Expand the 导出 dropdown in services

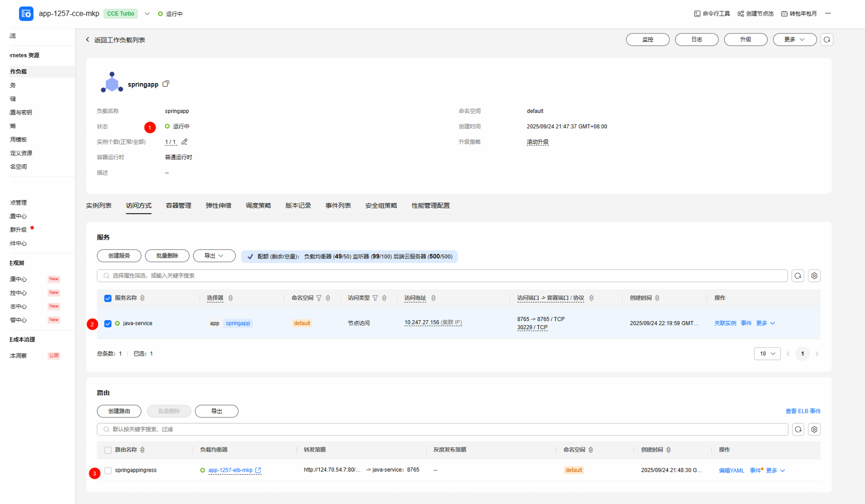coord(214,256)
